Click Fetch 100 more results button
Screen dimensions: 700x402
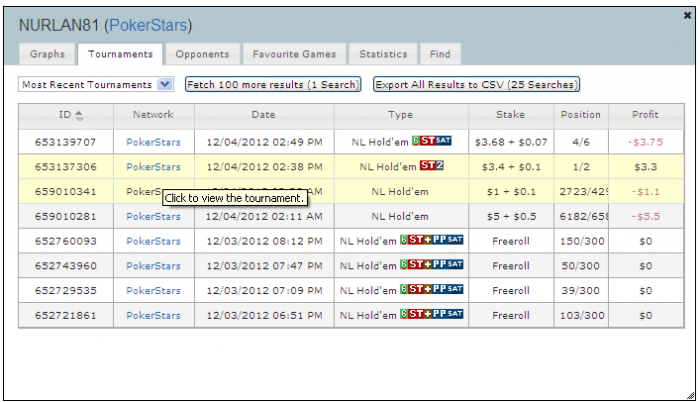point(273,84)
